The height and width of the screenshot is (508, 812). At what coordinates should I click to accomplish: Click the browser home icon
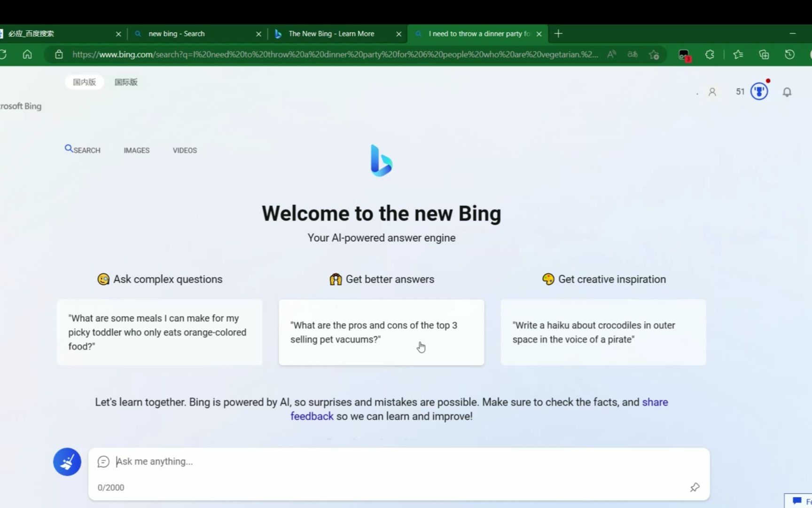[x=27, y=55]
